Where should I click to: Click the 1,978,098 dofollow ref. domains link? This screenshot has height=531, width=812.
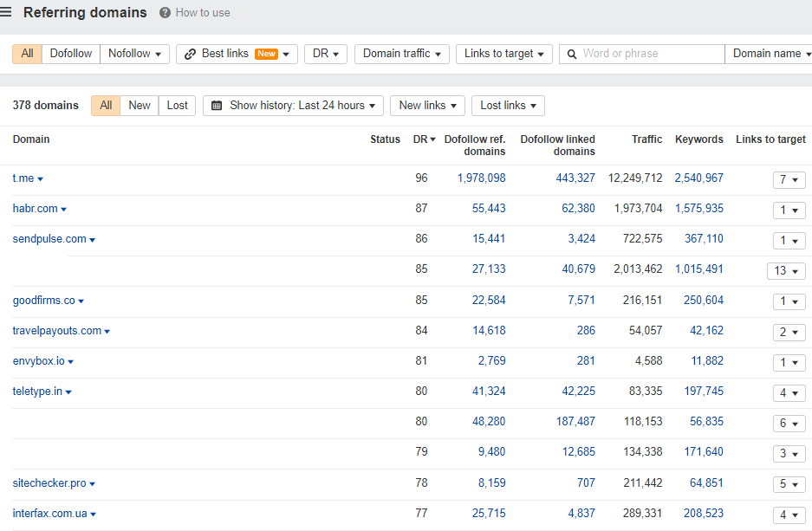[x=481, y=178]
